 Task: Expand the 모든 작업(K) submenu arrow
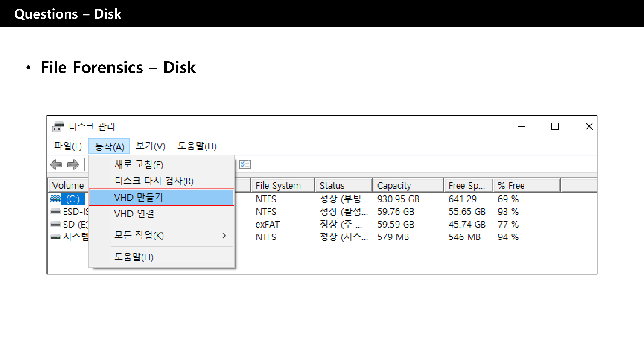(224, 235)
